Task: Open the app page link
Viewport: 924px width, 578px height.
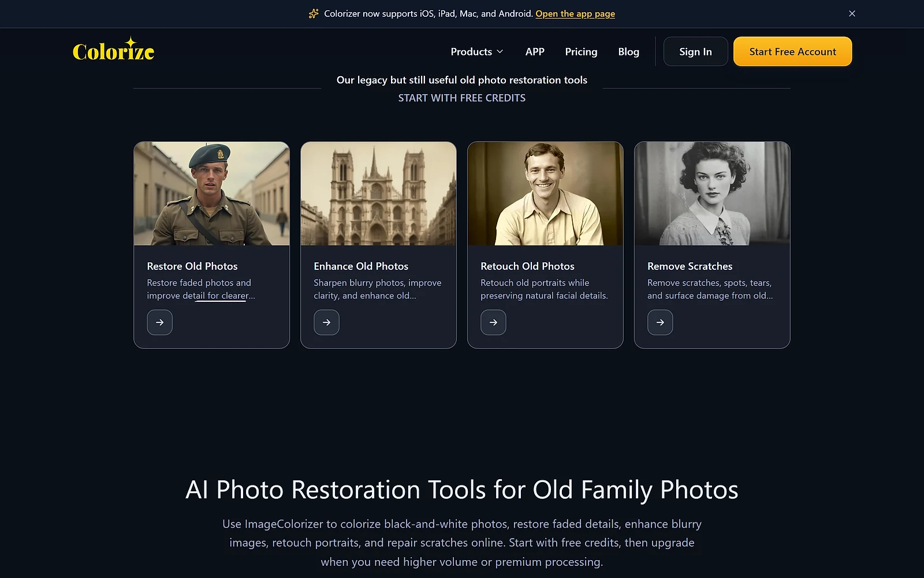Action: click(x=575, y=13)
